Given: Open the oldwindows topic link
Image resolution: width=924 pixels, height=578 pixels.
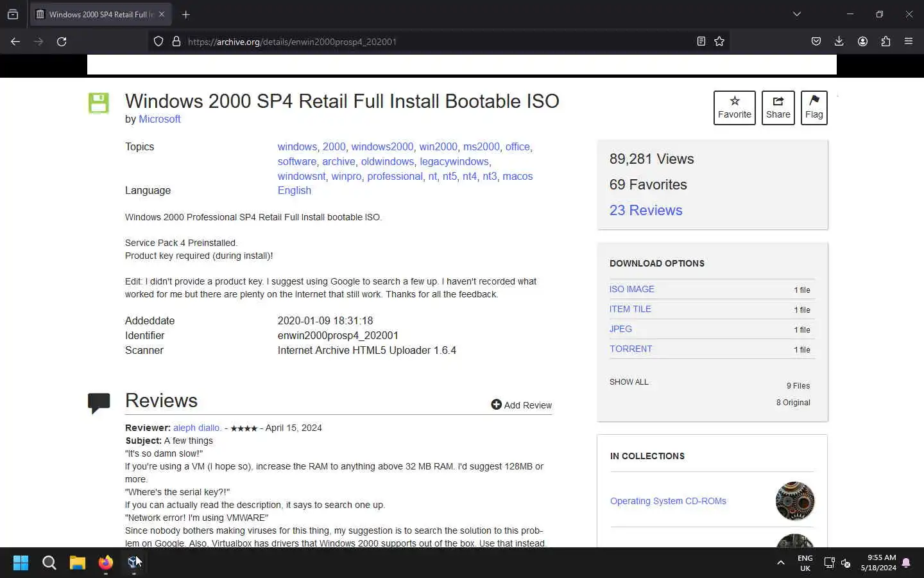Looking at the screenshot, I should pos(388,161).
